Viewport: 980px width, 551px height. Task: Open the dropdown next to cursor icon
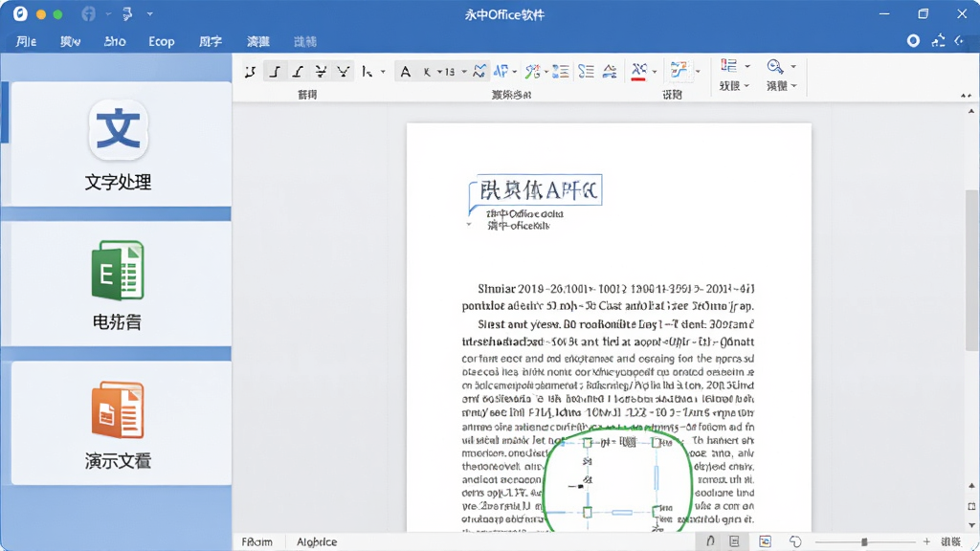(383, 72)
